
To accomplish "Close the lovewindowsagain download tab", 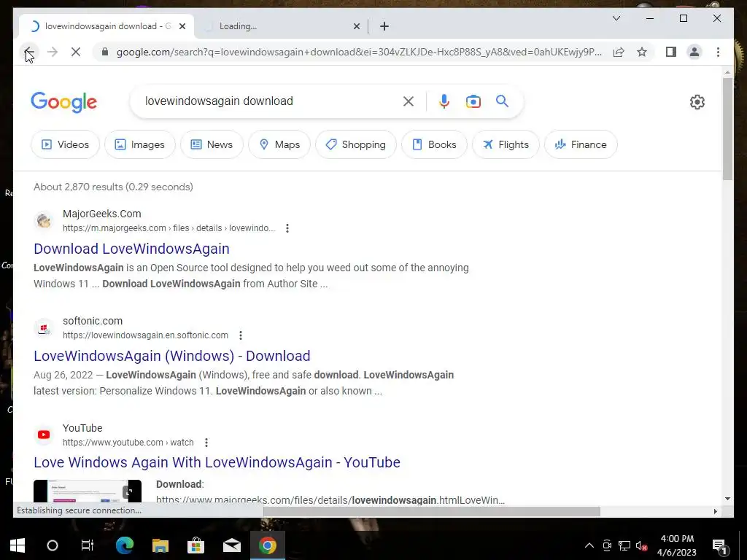I will point(182,26).
